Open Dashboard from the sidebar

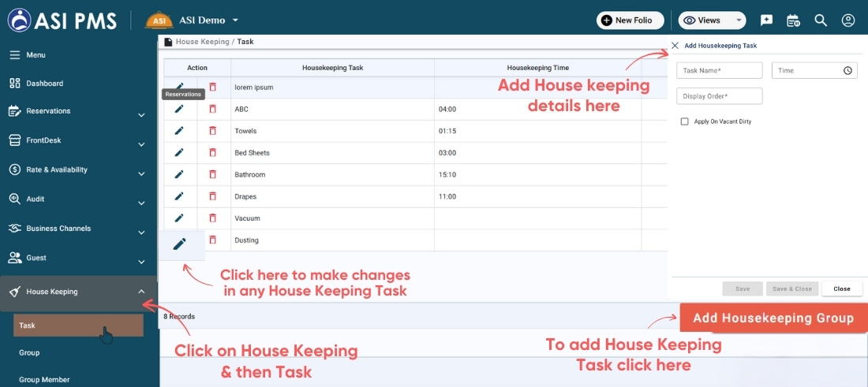coord(44,84)
